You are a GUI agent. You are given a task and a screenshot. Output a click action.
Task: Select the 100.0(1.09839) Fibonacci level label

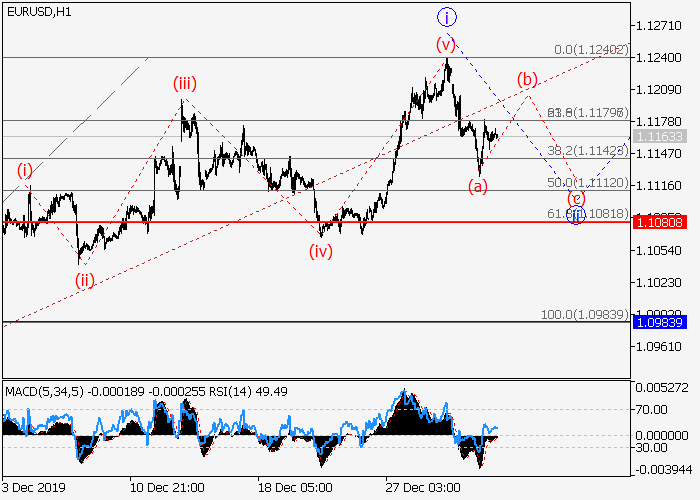584,315
